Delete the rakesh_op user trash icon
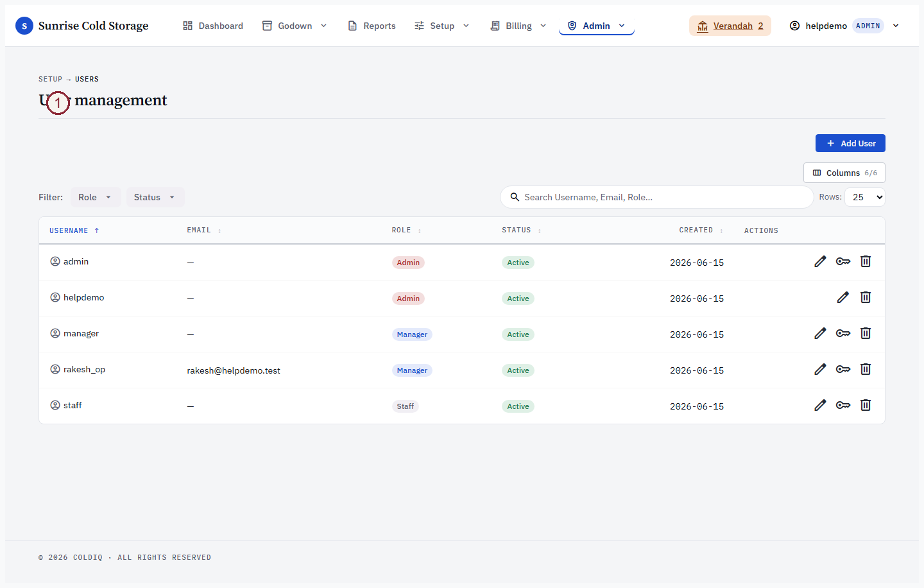924x588 pixels. point(866,369)
